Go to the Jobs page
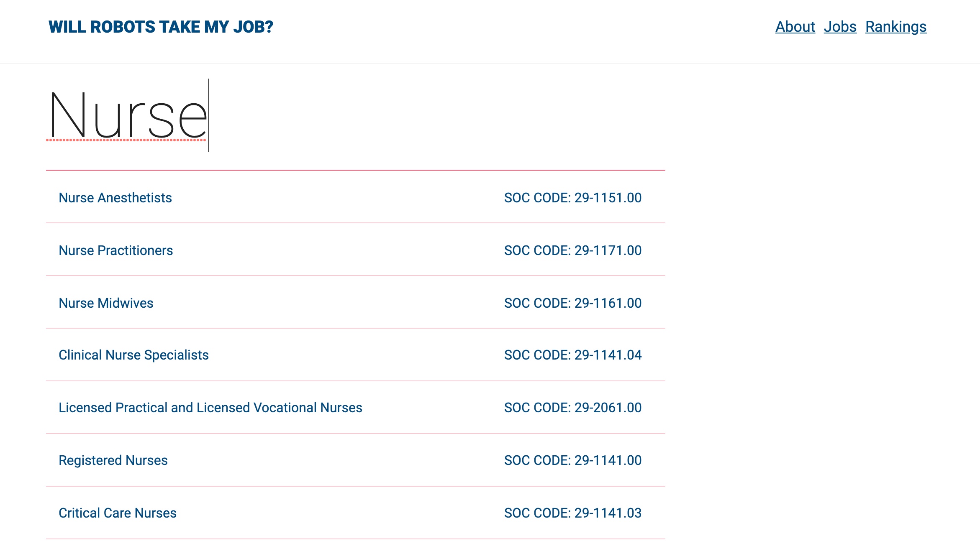The height and width of the screenshot is (541, 980). click(840, 27)
